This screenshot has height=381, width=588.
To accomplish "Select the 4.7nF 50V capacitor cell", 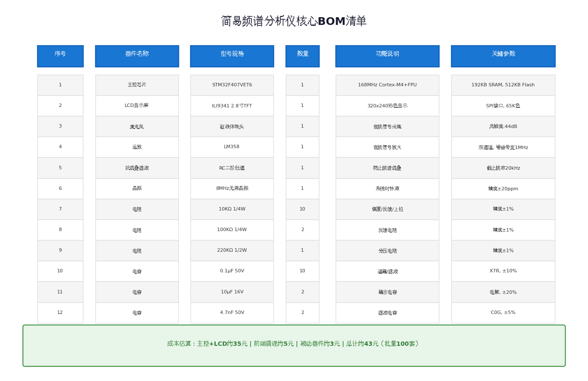I will [x=232, y=313].
